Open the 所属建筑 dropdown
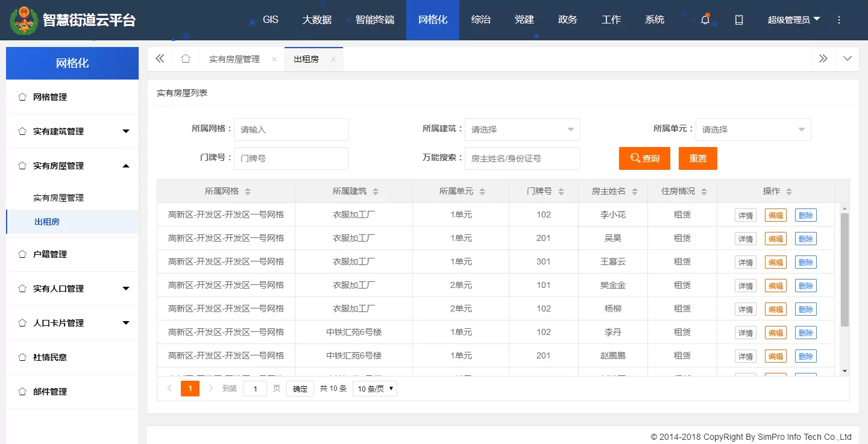This screenshot has width=868, height=444. click(x=522, y=130)
